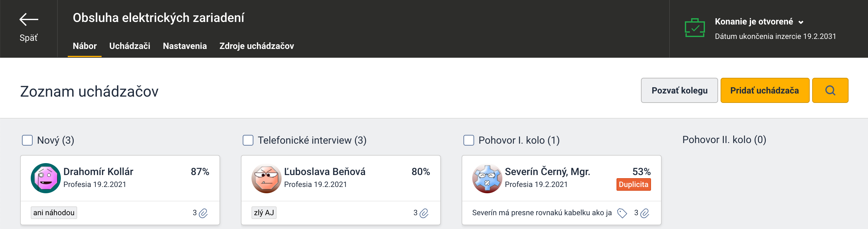
Task: Check the Telefonické interview column checkbox
Action: point(248,140)
